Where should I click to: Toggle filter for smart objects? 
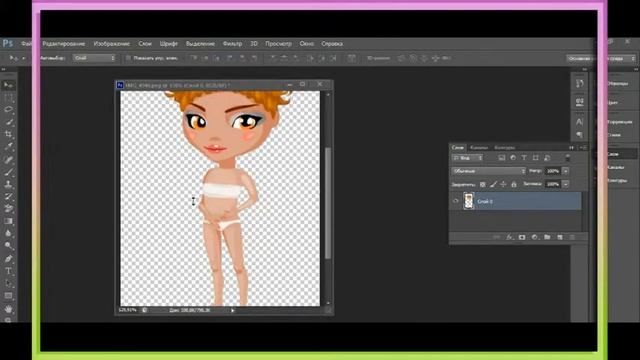click(547, 158)
